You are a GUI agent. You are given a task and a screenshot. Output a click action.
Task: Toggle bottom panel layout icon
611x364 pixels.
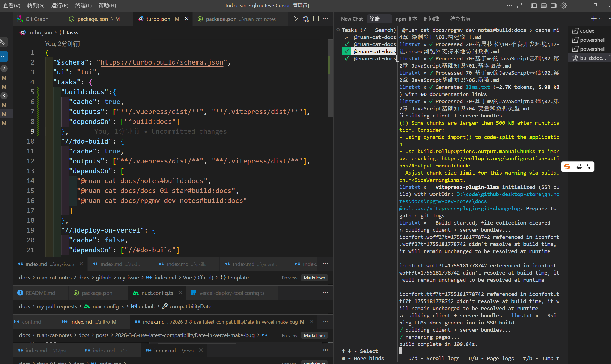pyautogui.click(x=544, y=5)
